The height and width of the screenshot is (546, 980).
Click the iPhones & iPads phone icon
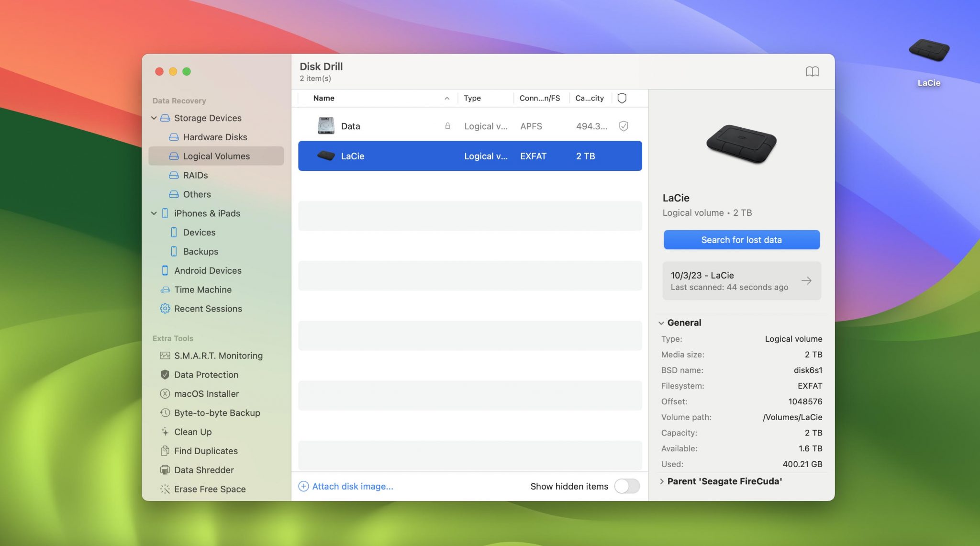pyautogui.click(x=165, y=213)
